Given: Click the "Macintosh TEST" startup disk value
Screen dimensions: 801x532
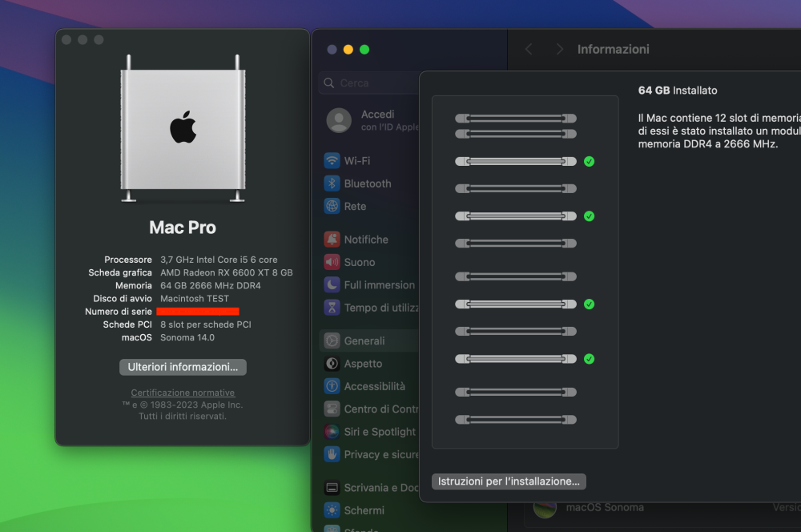Looking at the screenshot, I should [195, 299].
